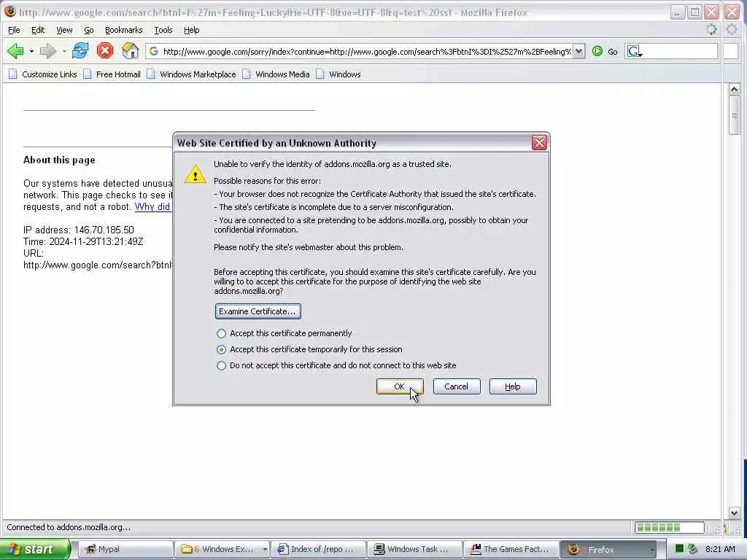Click the Google search engine icon

point(634,51)
